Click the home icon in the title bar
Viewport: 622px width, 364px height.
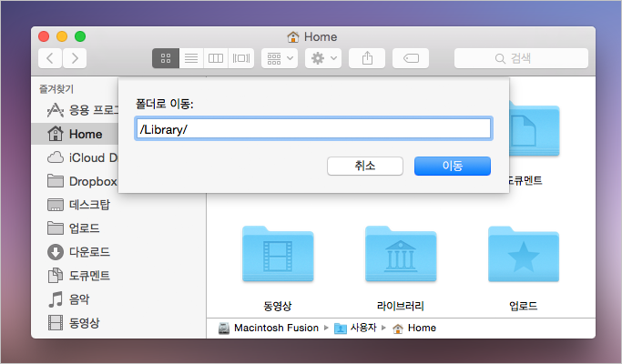(293, 37)
